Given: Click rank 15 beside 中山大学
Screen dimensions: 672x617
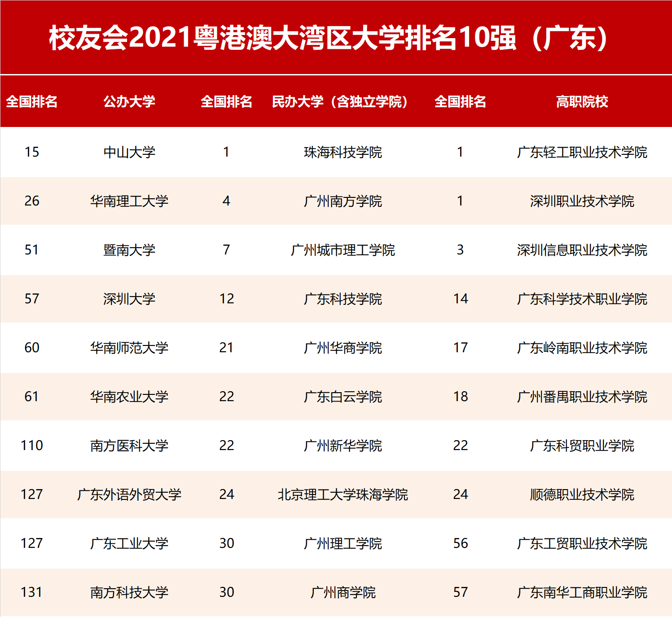Looking at the screenshot, I should (32, 152).
